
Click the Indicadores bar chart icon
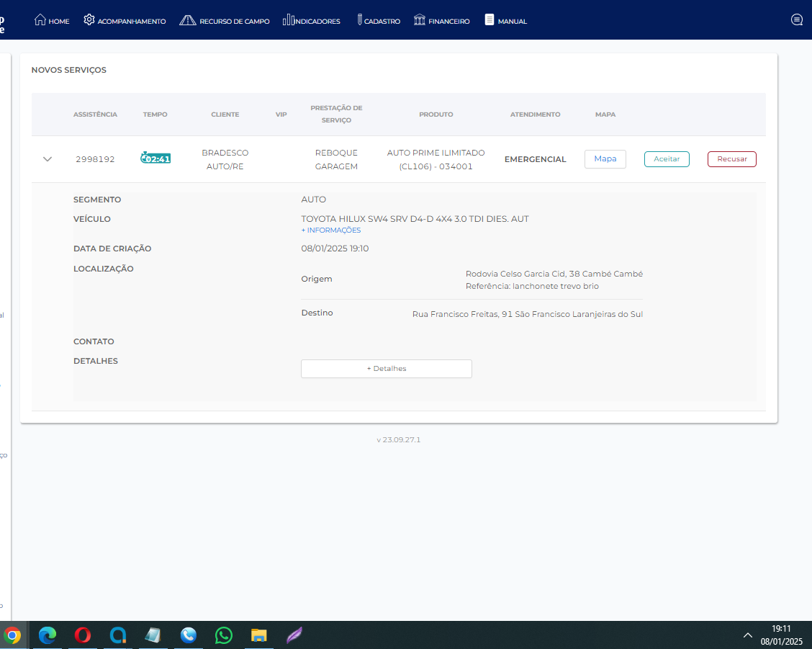pos(289,20)
